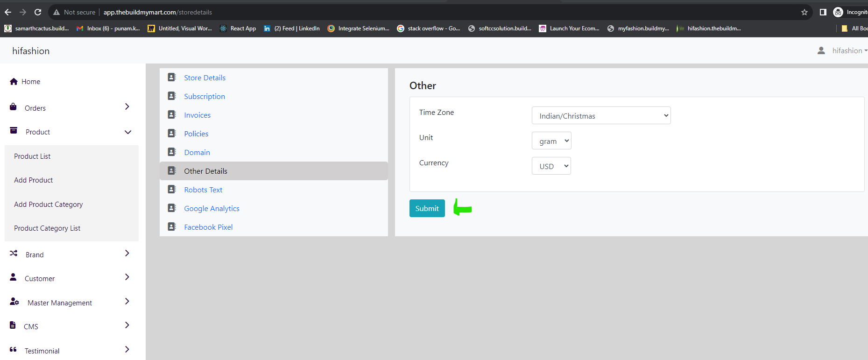The image size is (868, 360).
Task: Click the icon beside Robots Text
Action: point(172,189)
